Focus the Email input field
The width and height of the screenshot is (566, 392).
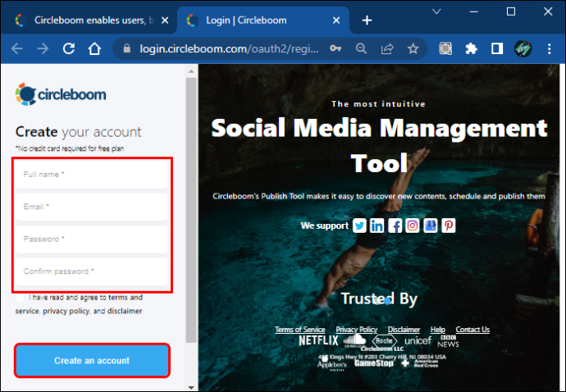92,207
